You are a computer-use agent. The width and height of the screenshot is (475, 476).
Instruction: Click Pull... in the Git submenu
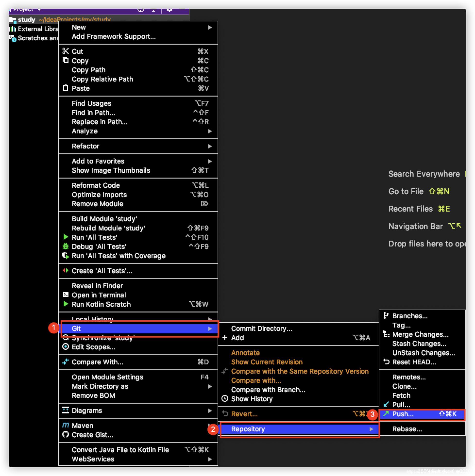click(x=401, y=405)
